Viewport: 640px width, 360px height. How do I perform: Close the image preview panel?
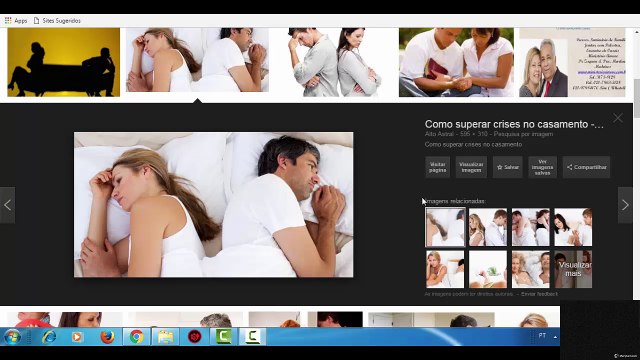tap(618, 118)
